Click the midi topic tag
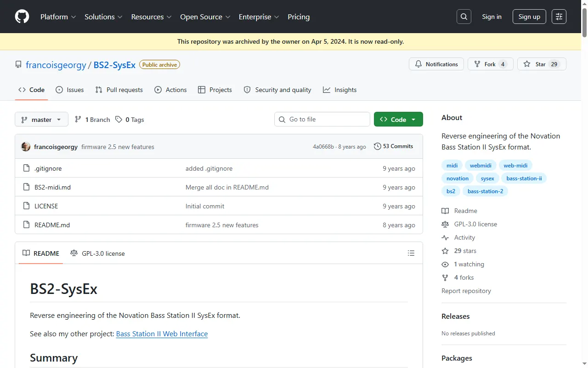This screenshot has width=588, height=368. 452,166
